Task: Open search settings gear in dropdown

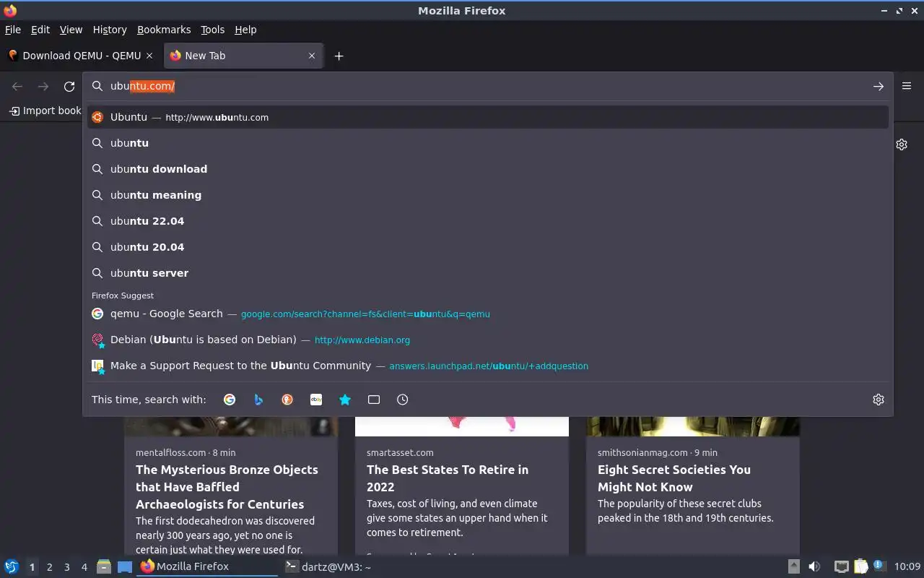Action: coord(879,400)
